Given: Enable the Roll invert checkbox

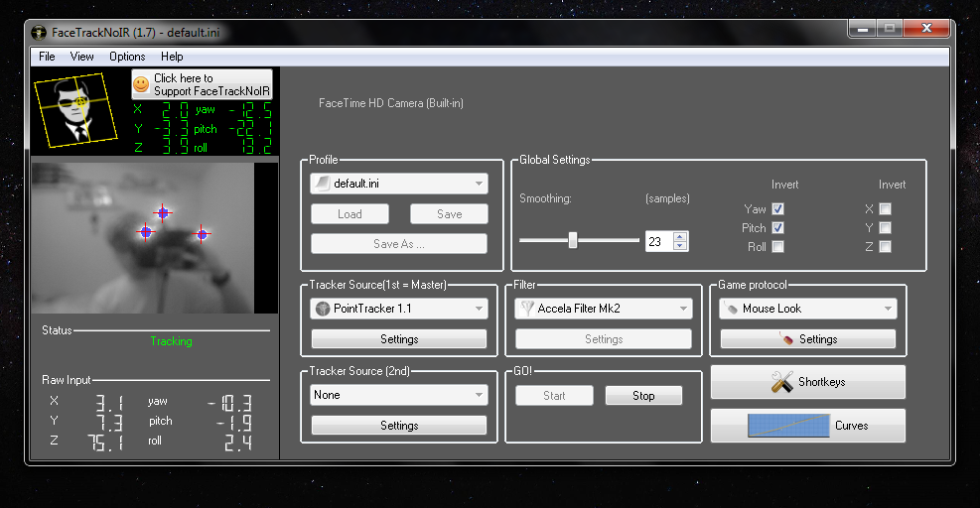Looking at the screenshot, I should (778, 247).
